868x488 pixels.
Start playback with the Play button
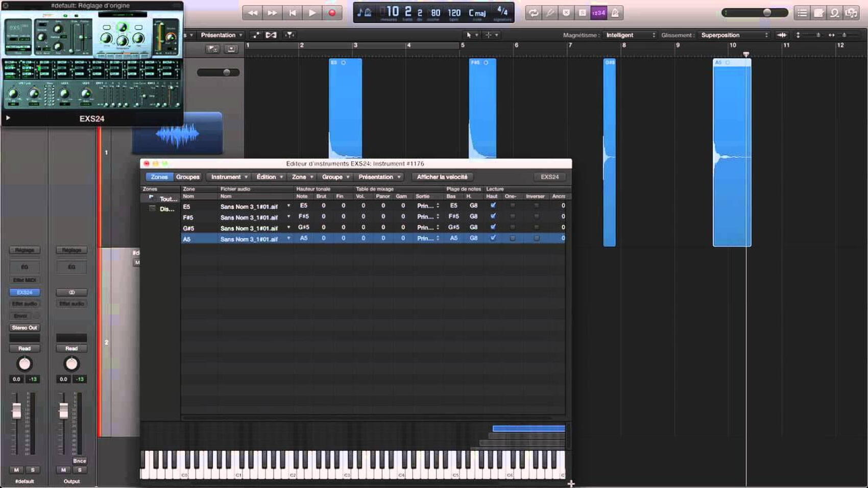[x=312, y=13]
